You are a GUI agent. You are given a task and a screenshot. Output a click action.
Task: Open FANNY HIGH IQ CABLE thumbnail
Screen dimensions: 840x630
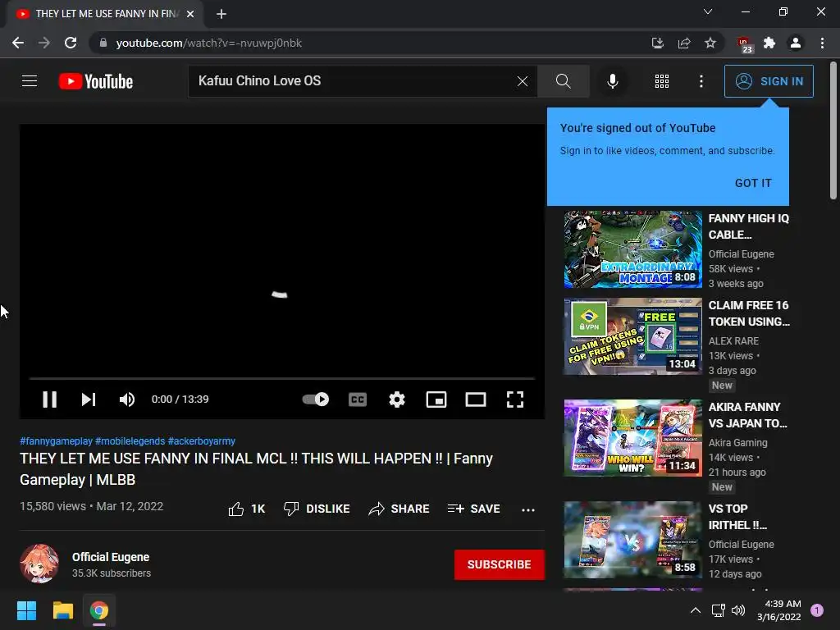(x=632, y=249)
